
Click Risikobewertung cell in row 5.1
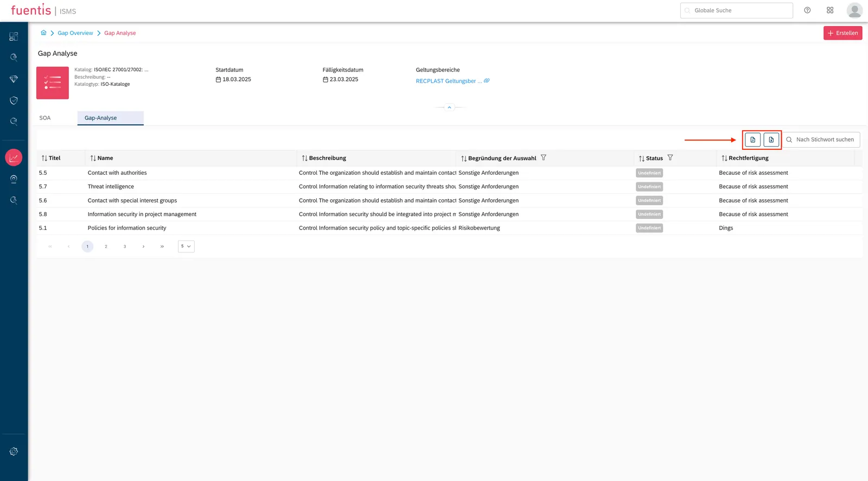[x=479, y=228]
